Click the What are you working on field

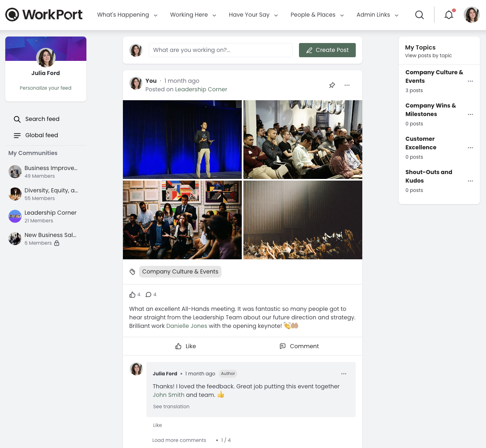point(220,50)
